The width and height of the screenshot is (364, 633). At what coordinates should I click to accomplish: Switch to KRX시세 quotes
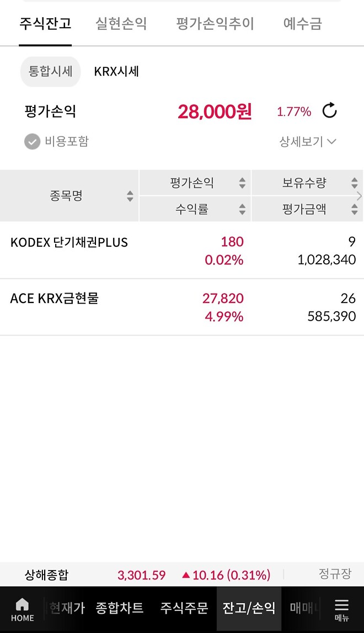[116, 71]
